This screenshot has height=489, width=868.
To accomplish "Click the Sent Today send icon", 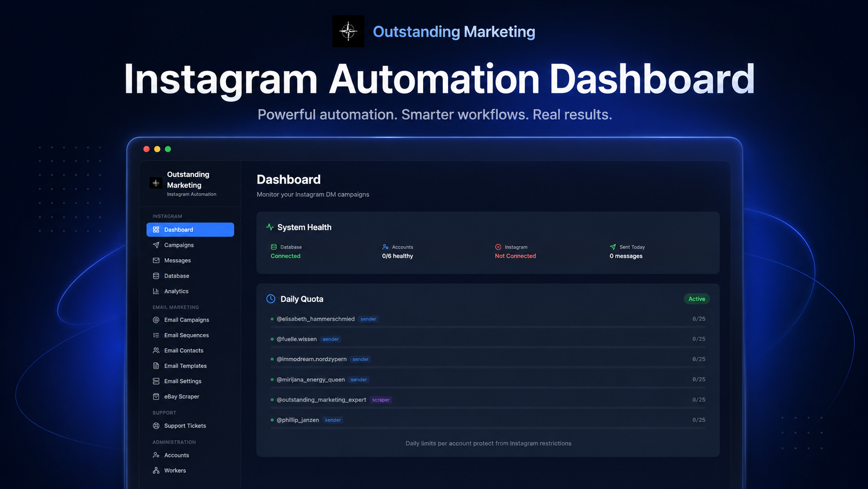I will click(x=613, y=247).
